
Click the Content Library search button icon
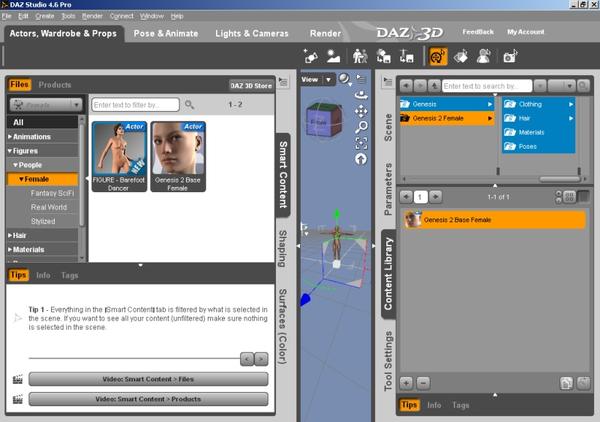583,86
